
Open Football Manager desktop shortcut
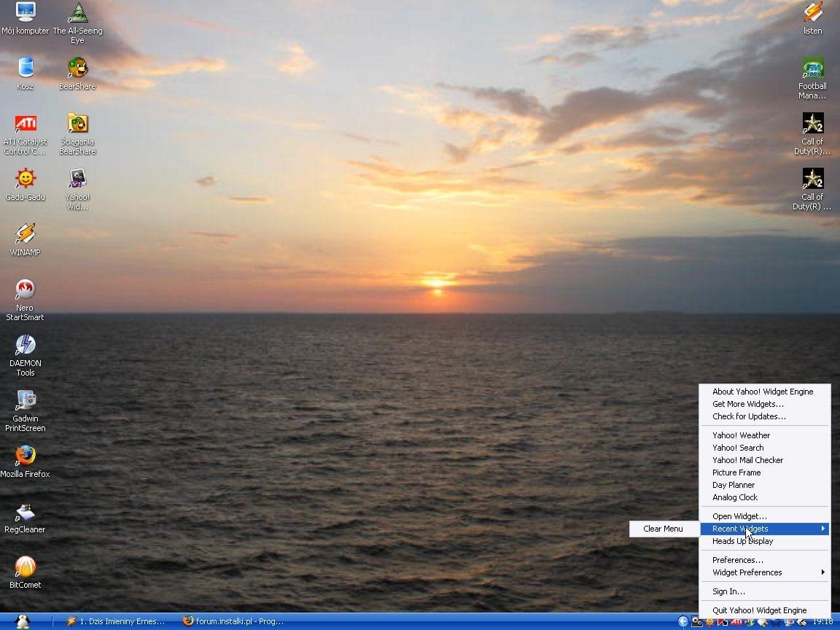[812, 69]
